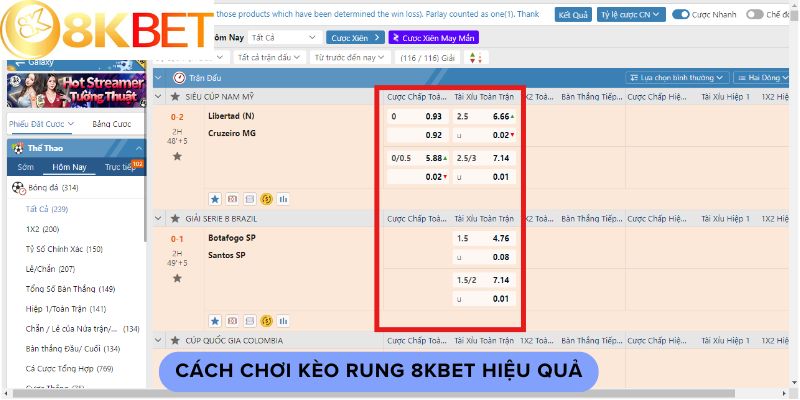Click blue star icon under Libertad match
This screenshot has width=800, height=400.
click(x=215, y=199)
